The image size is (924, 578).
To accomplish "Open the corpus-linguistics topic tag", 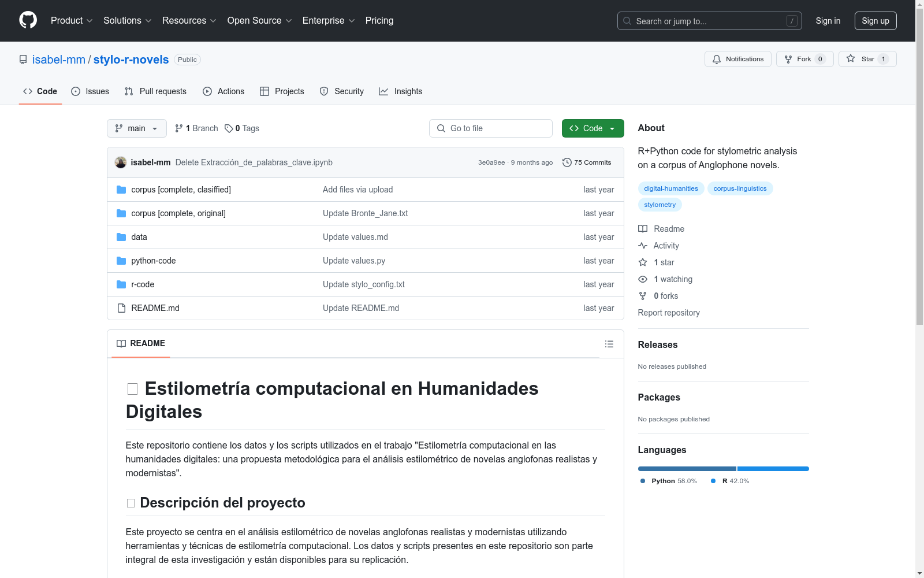I will tap(740, 188).
